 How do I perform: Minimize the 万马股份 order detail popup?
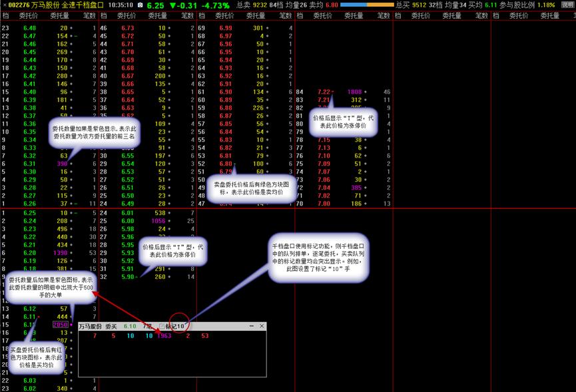point(251,326)
